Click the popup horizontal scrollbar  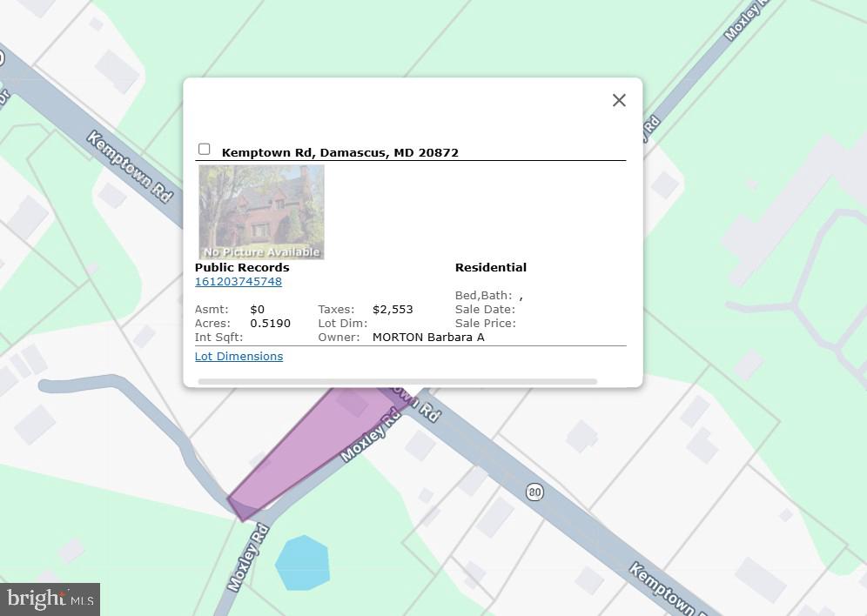click(x=398, y=382)
